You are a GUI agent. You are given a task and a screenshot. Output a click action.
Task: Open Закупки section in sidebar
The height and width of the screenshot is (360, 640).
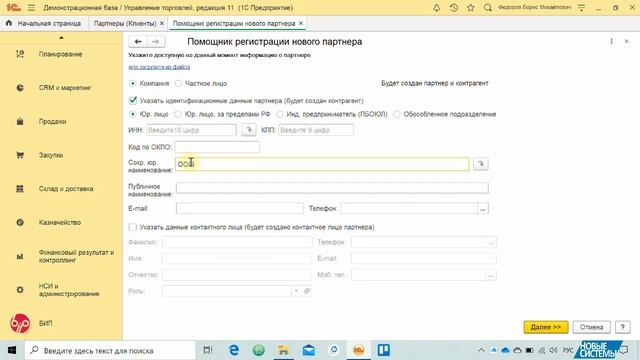click(51, 155)
